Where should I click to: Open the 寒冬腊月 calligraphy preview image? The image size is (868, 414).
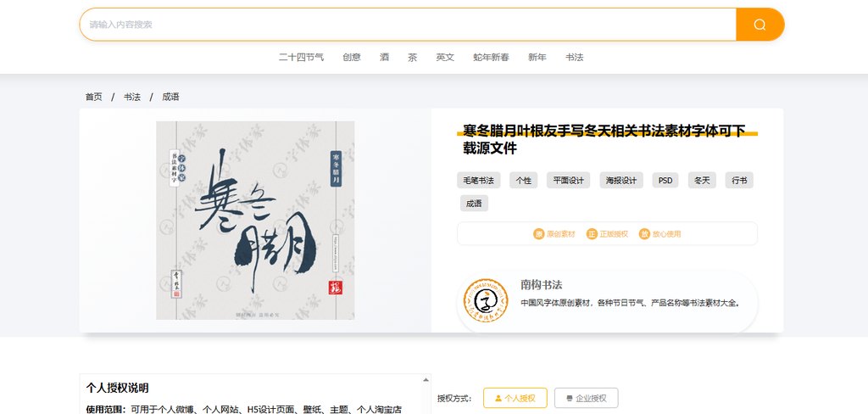click(255, 221)
